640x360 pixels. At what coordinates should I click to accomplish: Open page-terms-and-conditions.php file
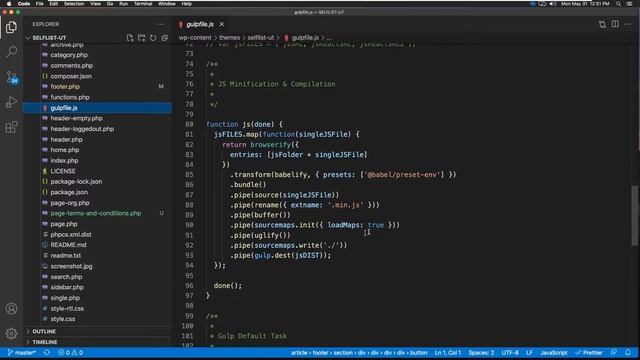pyautogui.click(x=96, y=213)
